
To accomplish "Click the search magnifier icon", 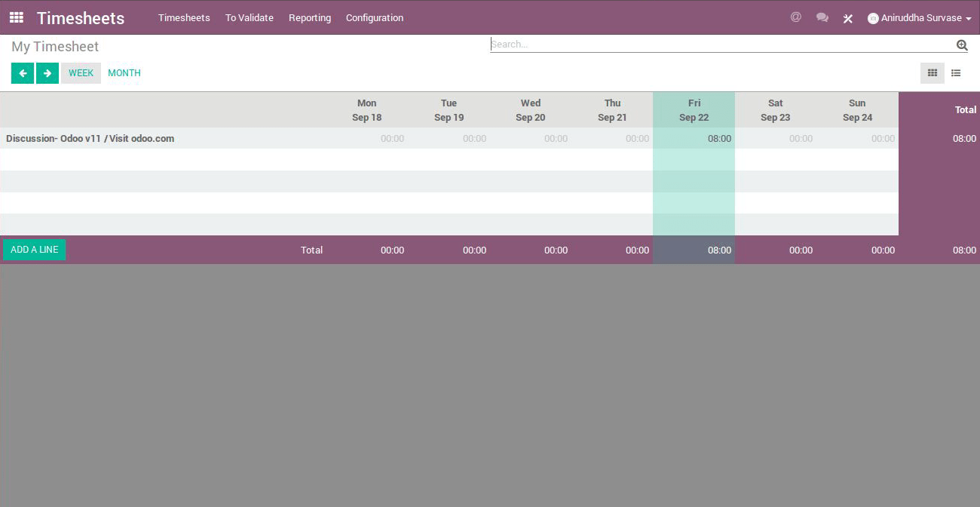I will 962,45.
